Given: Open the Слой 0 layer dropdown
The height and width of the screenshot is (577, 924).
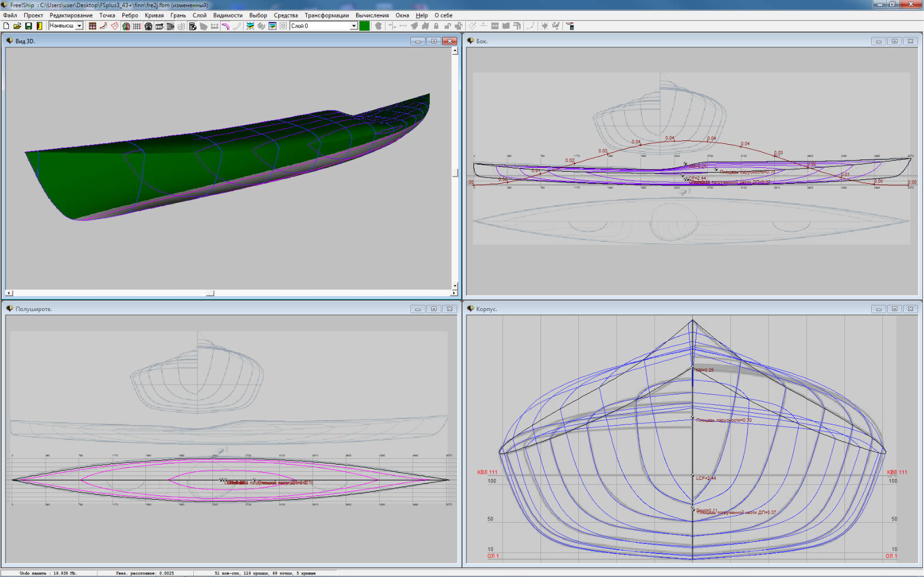Looking at the screenshot, I should pyautogui.click(x=353, y=26).
